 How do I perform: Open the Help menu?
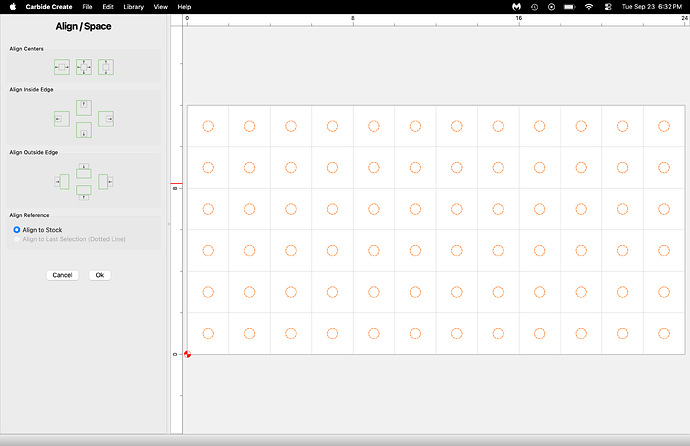184,7
